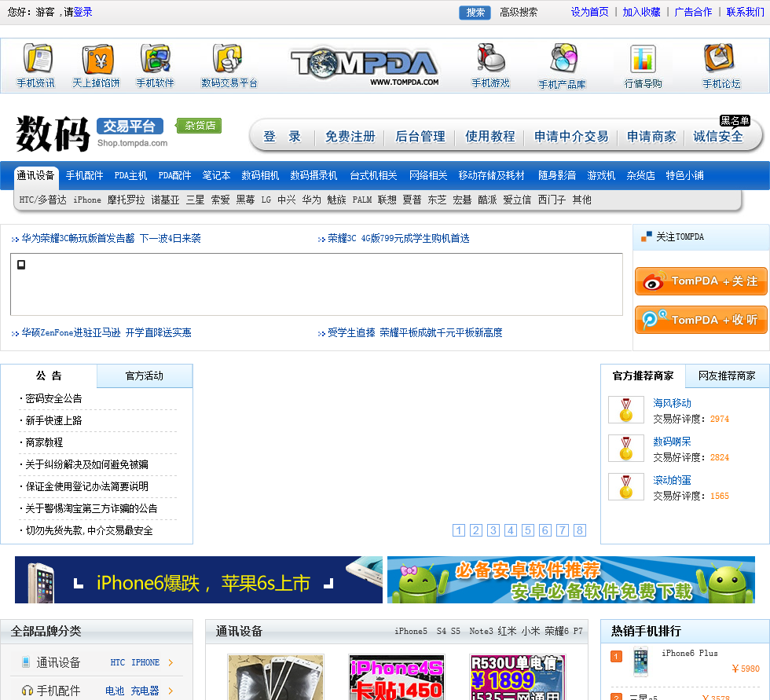
Task: Click the medal icon beside 海风移动
Action: pos(625,410)
